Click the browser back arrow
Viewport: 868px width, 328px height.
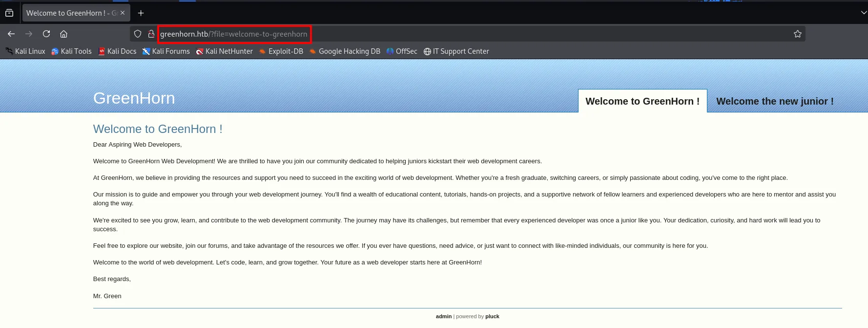pyautogui.click(x=11, y=34)
